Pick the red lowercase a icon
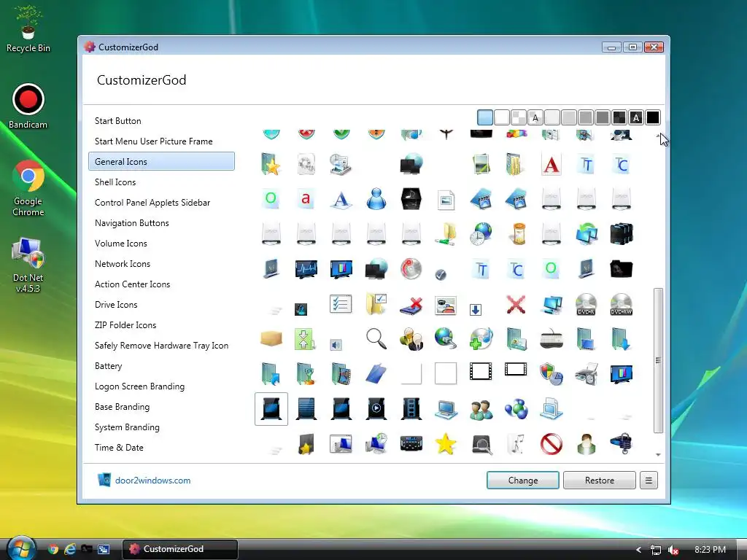The height and width of the screenshot is (560, 747). (x=306, y=198)
